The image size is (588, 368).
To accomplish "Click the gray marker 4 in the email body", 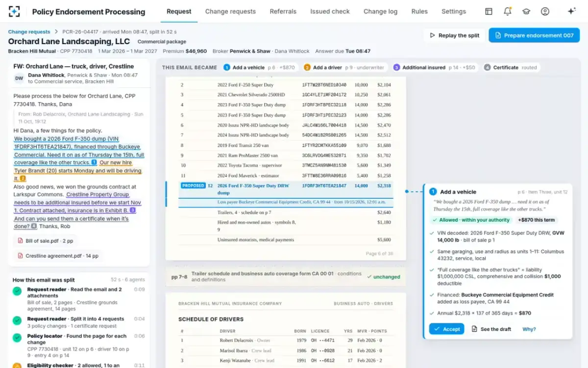I will click(x=34, y=226).
